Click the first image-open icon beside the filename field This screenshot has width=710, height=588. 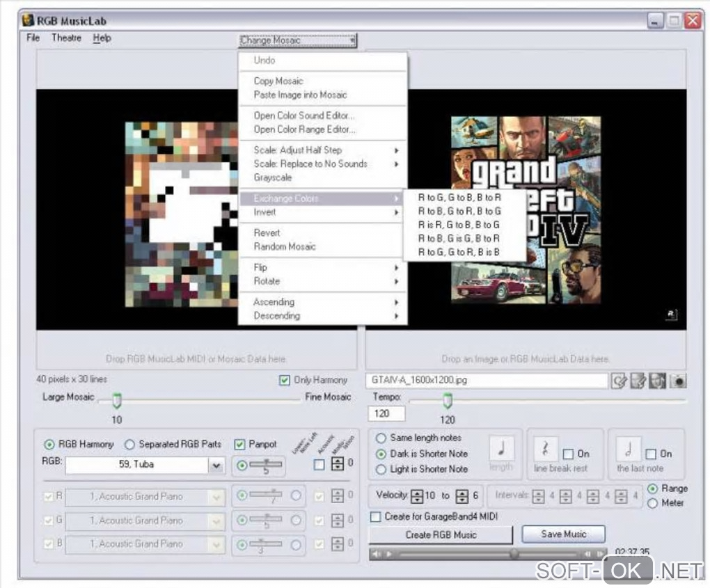click(x=619, y=381)
